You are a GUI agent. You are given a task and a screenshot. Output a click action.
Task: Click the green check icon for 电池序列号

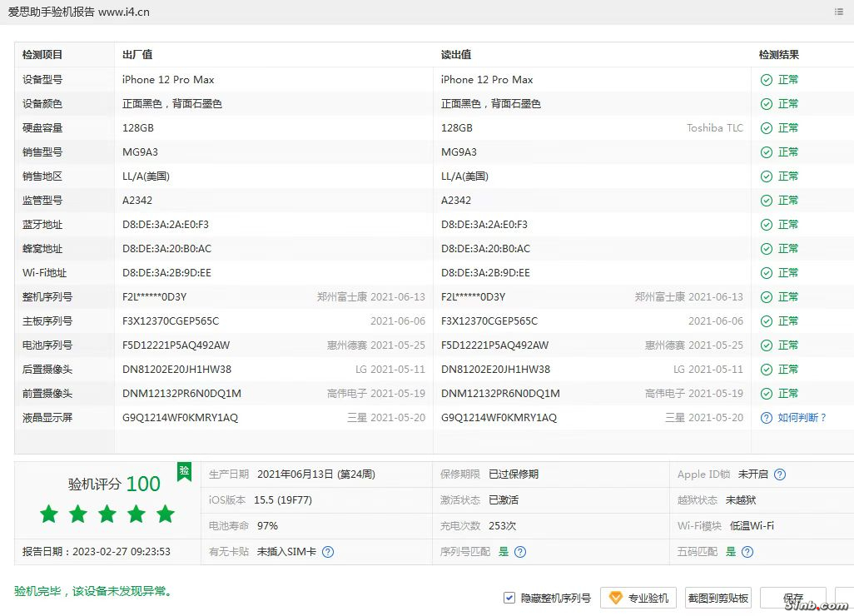(767, 345)
